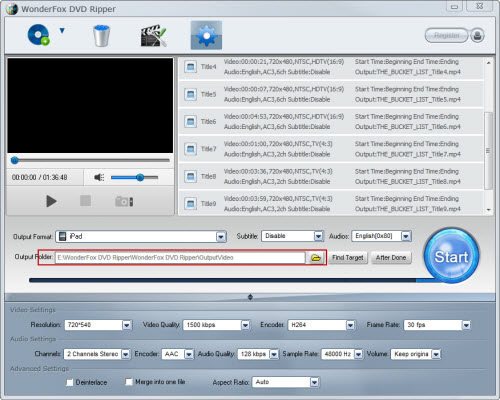Open the settings gear icon
Image resolution: width=500 pixels, height=400 pixels.
[x=206, y=35]
